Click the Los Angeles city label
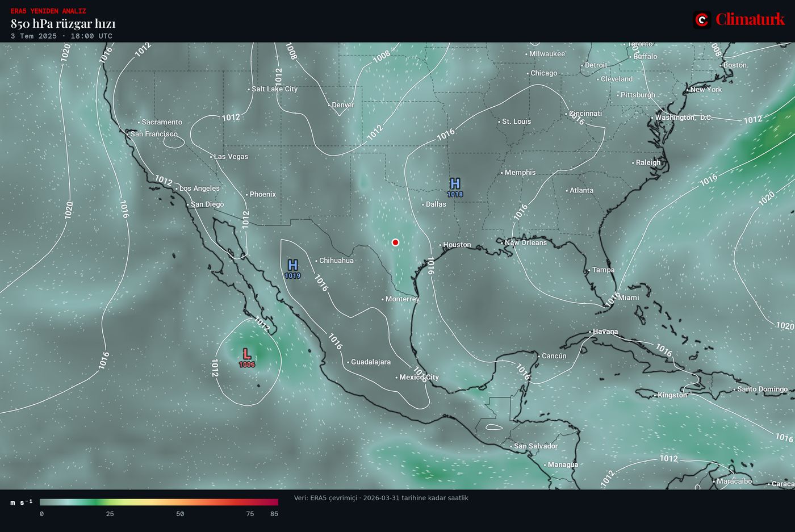This screenshot has width=795, height=532. click(x=199, y=188)
